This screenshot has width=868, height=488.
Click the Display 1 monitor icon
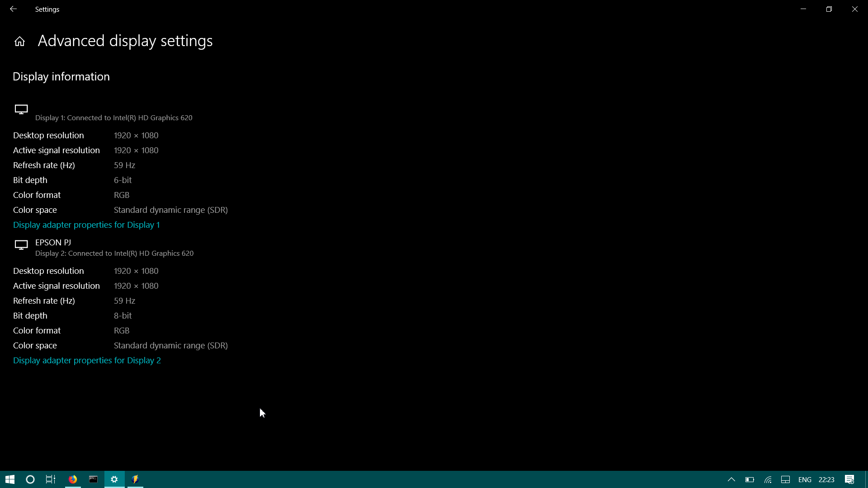pyautogui.click(x=21, y=109)
